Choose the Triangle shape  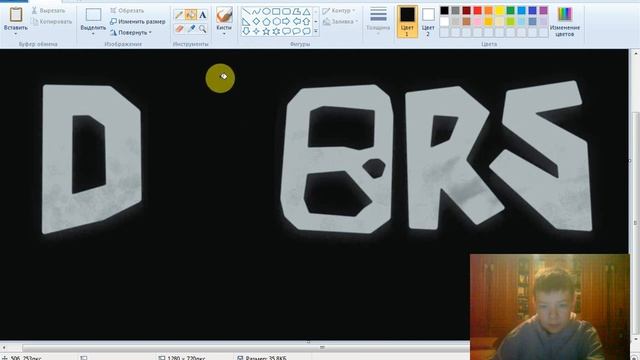(x=306, y=11)
